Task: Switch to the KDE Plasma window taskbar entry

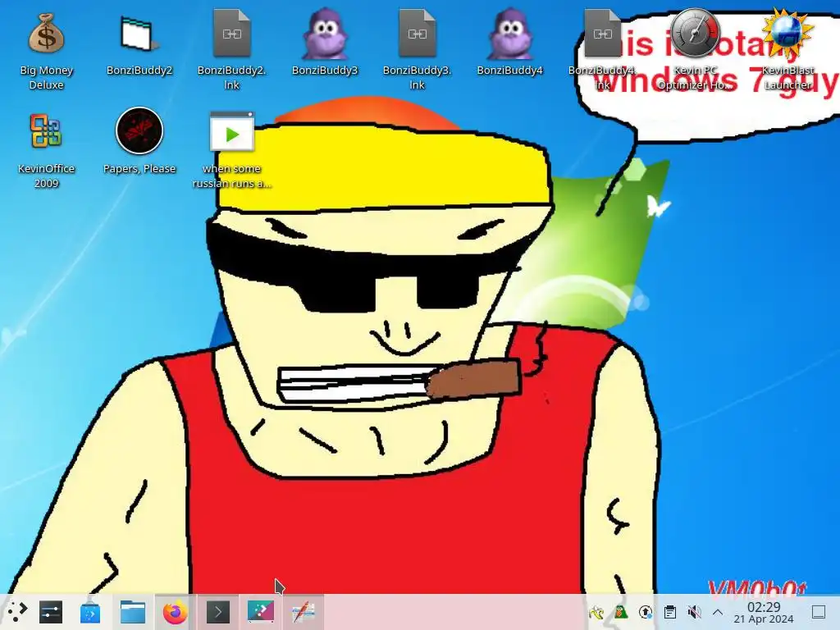Action: [x=261, y=612]
